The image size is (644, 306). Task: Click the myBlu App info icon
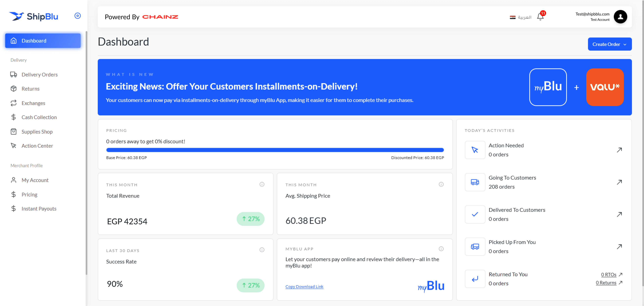point(441,249)
